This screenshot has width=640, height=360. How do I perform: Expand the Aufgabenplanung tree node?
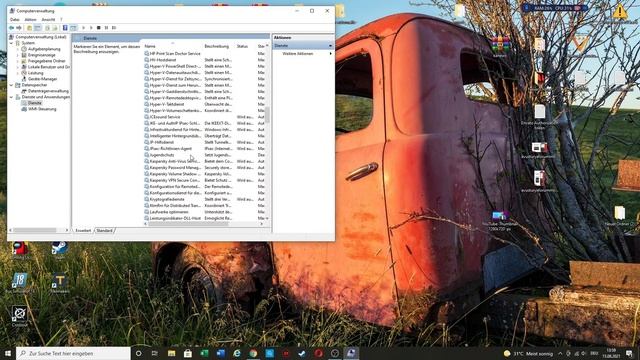pos(18,49)
